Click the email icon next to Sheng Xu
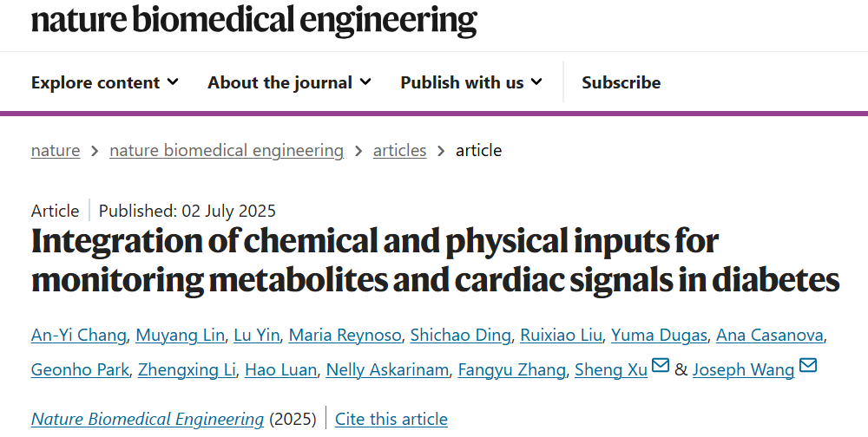The height and width of the screenshot is (437, 868). point(661,367)
